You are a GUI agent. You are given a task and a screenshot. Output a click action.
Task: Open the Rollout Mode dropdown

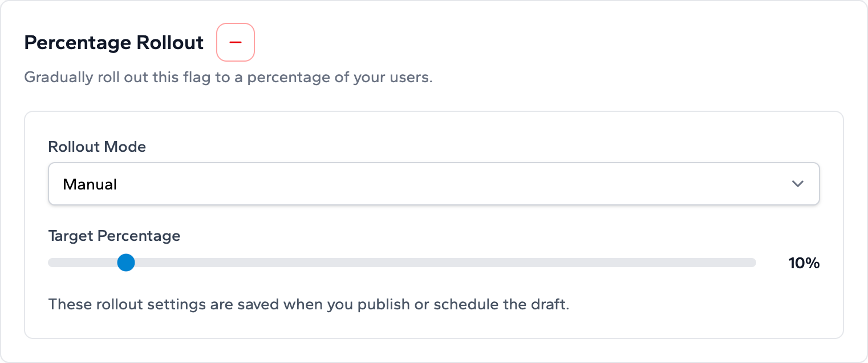(x=433, y=184)
